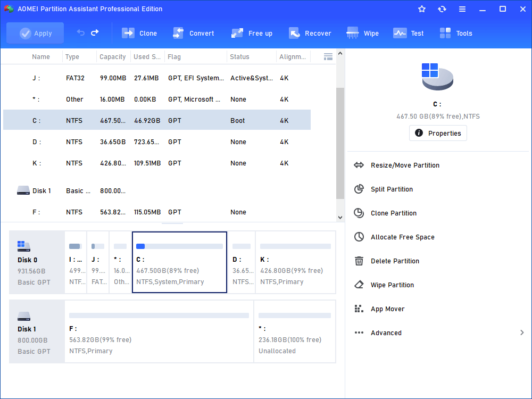
Task: Click the refresh icon in title bar
Action: coord(442,9)
